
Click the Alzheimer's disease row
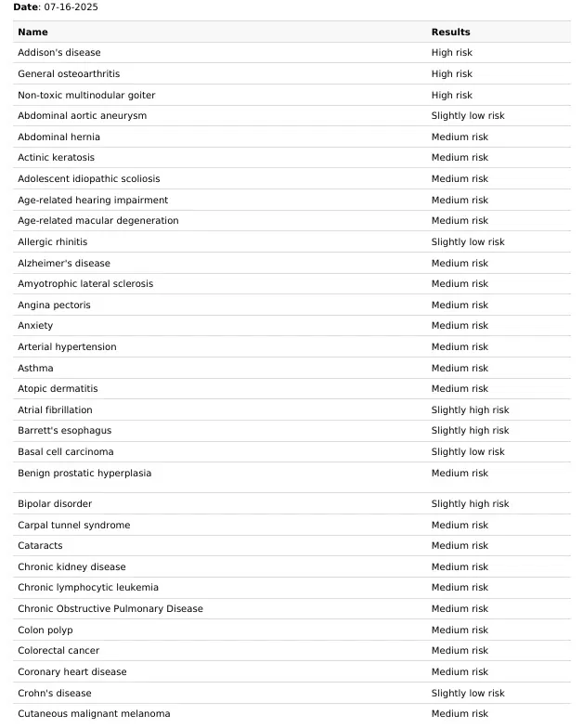tap(64, 264)
